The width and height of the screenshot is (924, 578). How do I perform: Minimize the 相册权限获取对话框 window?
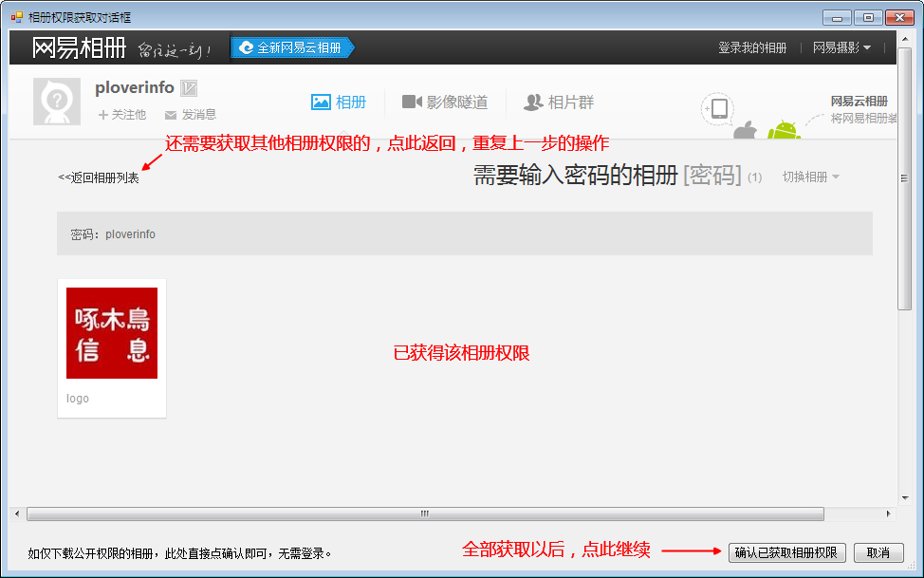pos(837,18)
